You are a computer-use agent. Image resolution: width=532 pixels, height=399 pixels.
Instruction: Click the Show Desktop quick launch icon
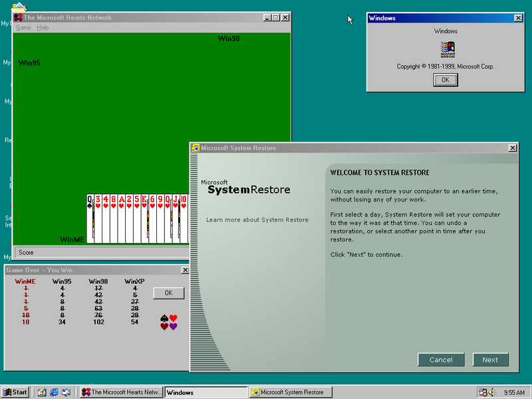(x=41, y=392)
